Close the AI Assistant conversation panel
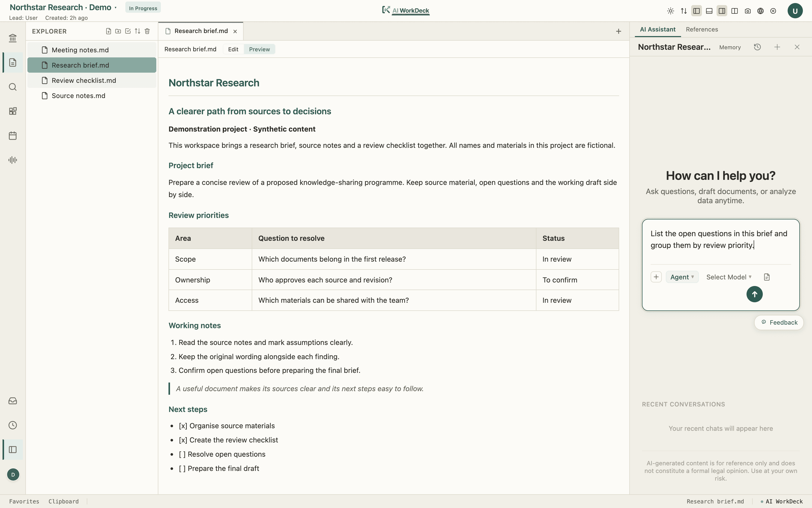 coord(797,47)
